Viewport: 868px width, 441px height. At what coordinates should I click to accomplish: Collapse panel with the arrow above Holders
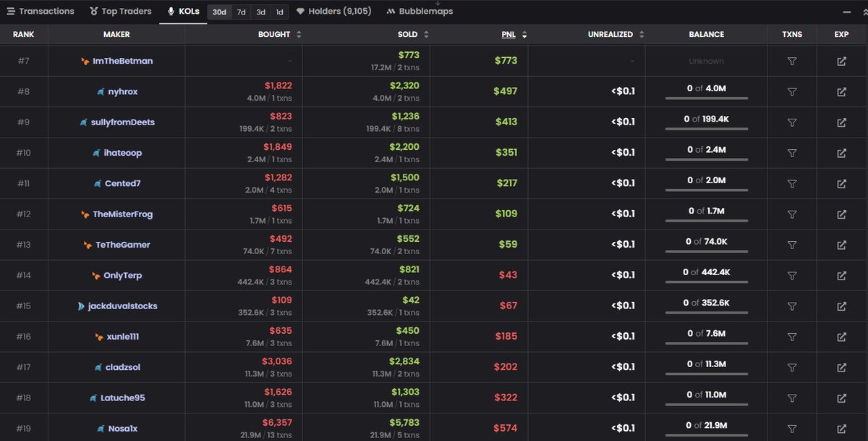438,3
